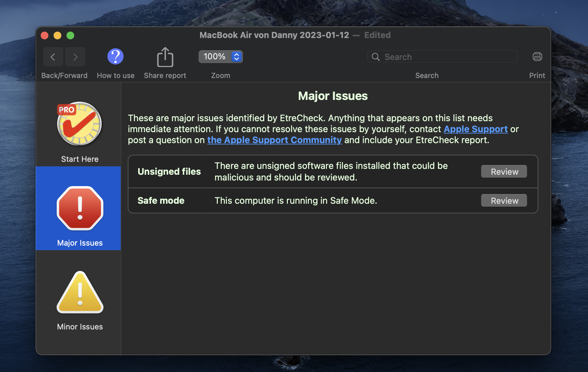Viewport: 588px width, 372px height.
Task: Click the Zoom toolbar label
Action: click(221, 75)
